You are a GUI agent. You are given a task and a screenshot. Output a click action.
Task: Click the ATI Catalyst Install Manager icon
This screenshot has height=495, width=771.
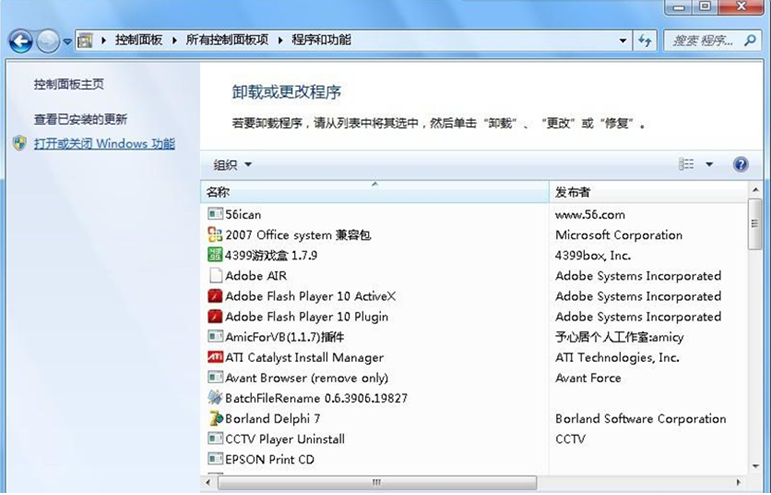coord(215,357)
